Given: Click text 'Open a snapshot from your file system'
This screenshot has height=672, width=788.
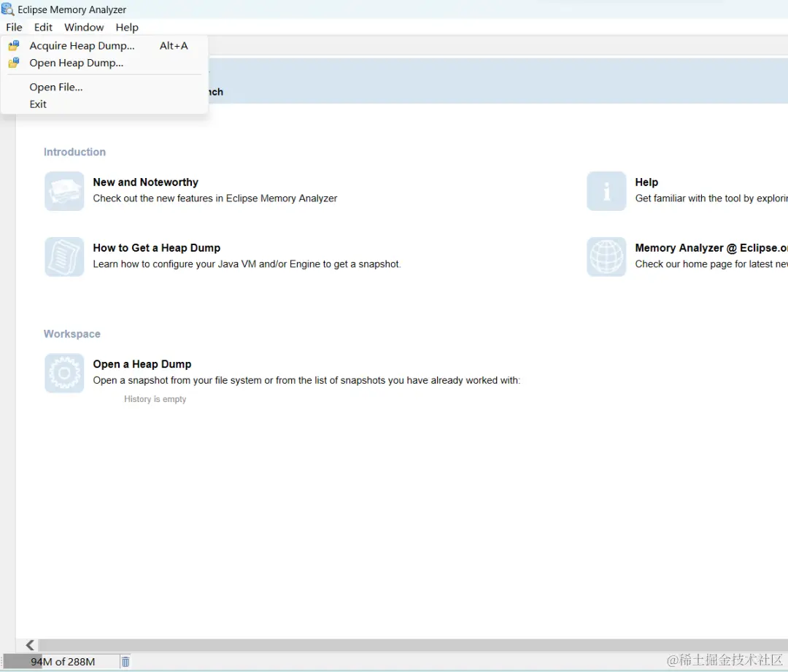Looking at the screenshot, I should click(x=177, y=380).
